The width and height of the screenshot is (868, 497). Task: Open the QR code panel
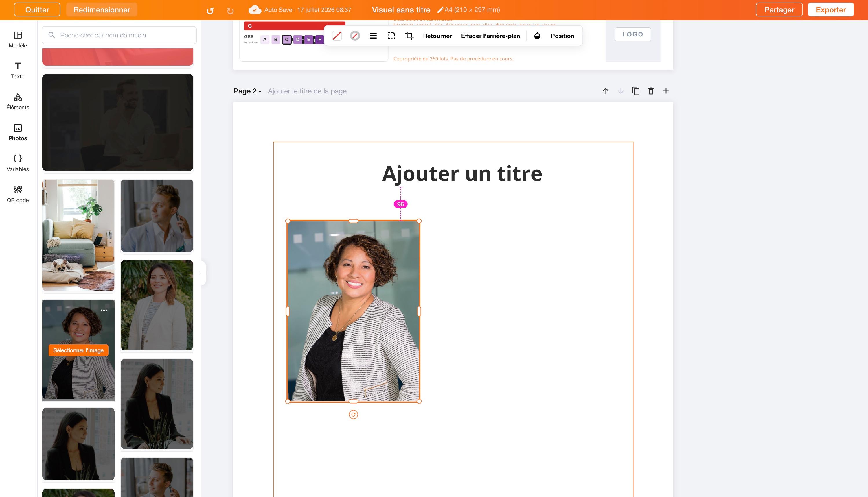(18, 194)
